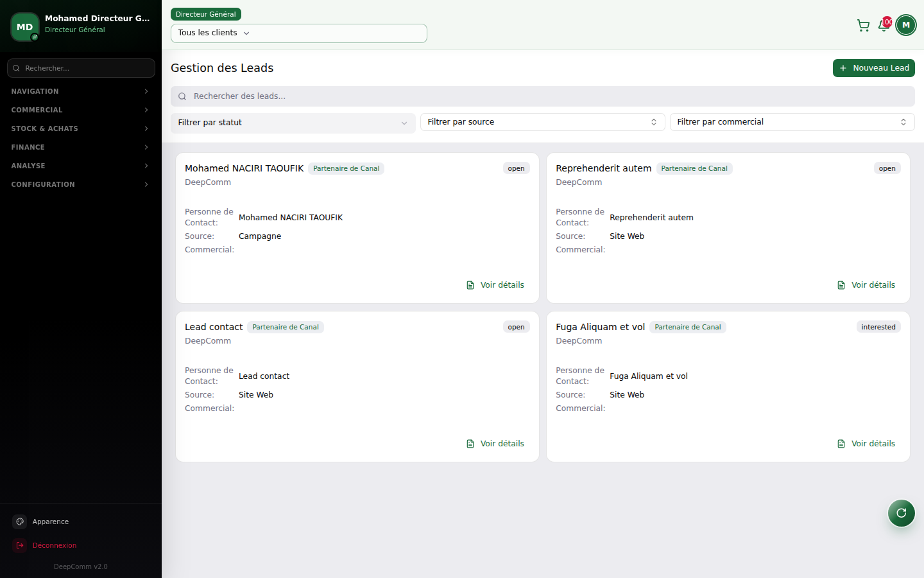Click Mohamed NACIRI TAOUFIK card title
Image resolution: width=924 pixels, height=578 pixels.
[244, 168]
